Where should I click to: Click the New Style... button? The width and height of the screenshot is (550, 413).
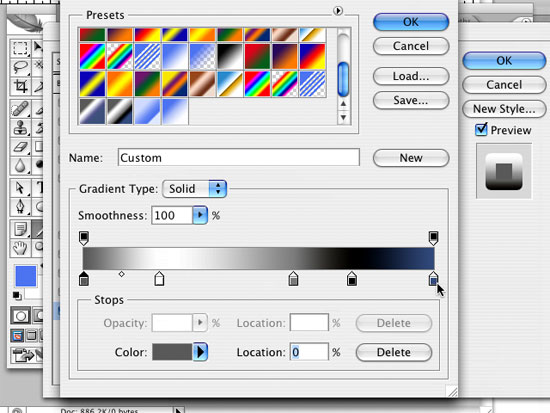504,109
